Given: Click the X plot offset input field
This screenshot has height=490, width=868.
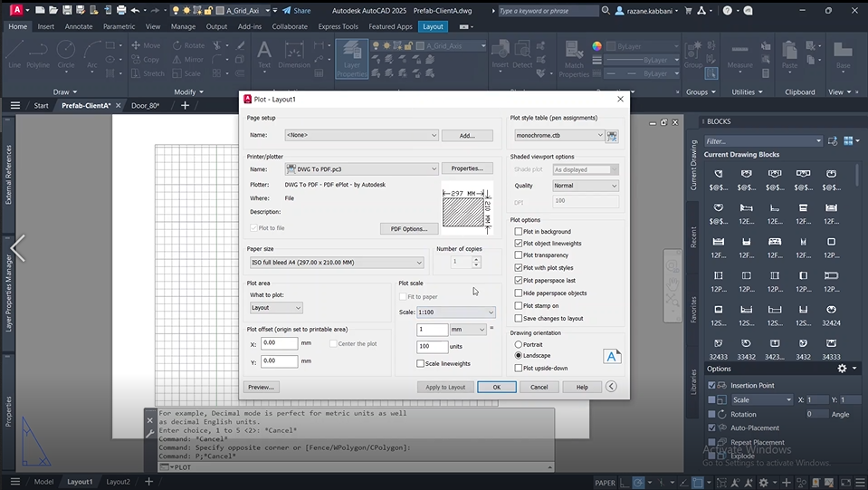Looking at the screenshot, I should (x=279, y=343).
